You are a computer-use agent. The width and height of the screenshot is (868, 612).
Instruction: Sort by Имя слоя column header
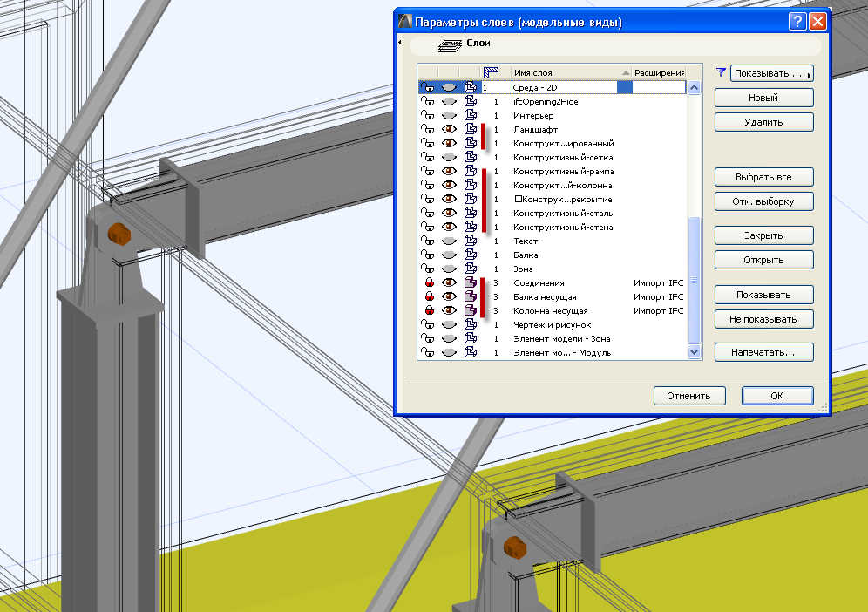click(x=571, y=72)
